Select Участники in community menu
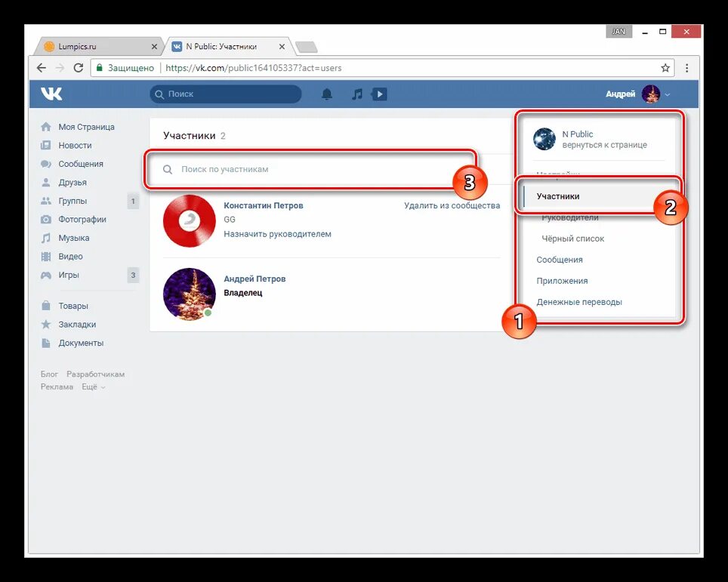Image resolution: width=728 pixels, height=582 pixels. tap(557, 196)
